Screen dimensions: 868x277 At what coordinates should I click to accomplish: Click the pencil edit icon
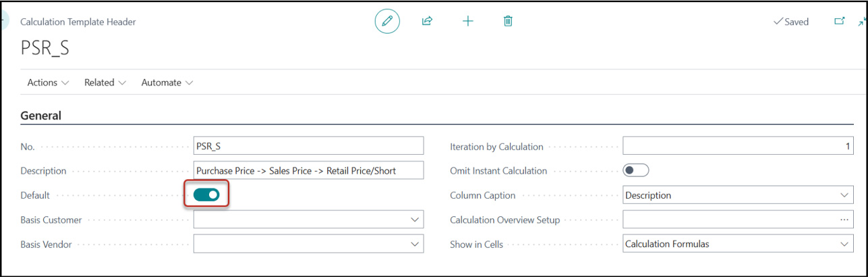[x=387, y=22]
